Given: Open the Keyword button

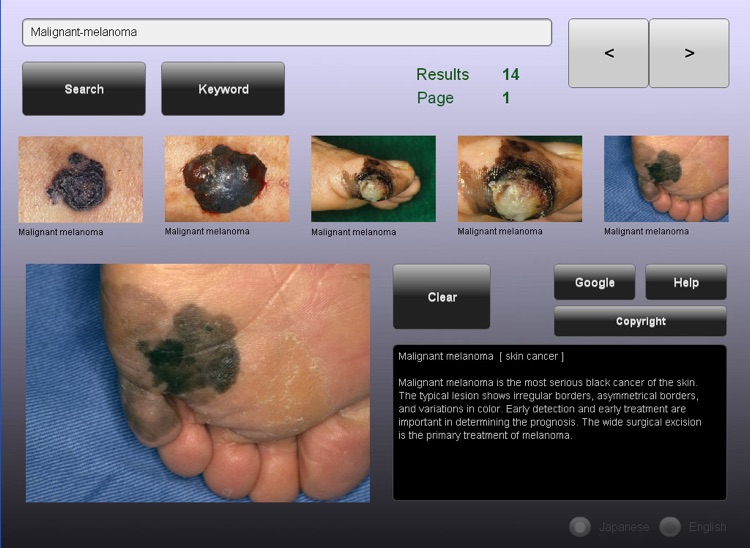Looking at the screenshot, I should coord(223,88).
